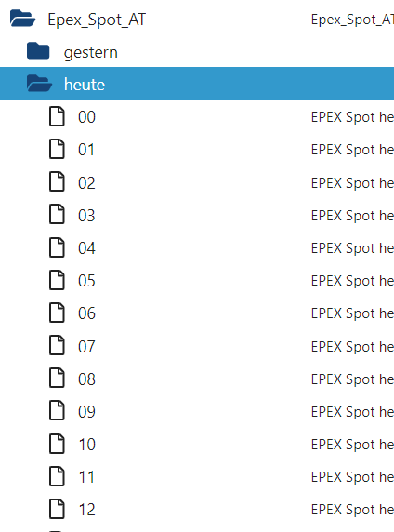394x532 pixels.
Task: Click the file icon for state 09
Action: 57,410
